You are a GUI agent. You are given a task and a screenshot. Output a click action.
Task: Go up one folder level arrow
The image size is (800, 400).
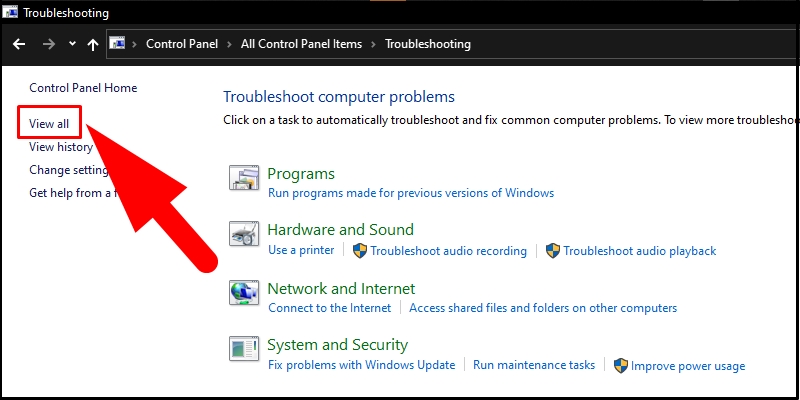pos(92,45)
